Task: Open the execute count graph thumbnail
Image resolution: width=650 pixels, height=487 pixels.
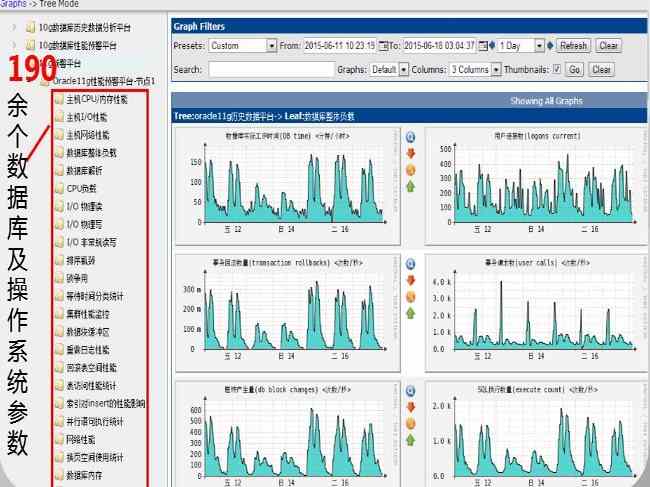Action: (x=537, y=434)
